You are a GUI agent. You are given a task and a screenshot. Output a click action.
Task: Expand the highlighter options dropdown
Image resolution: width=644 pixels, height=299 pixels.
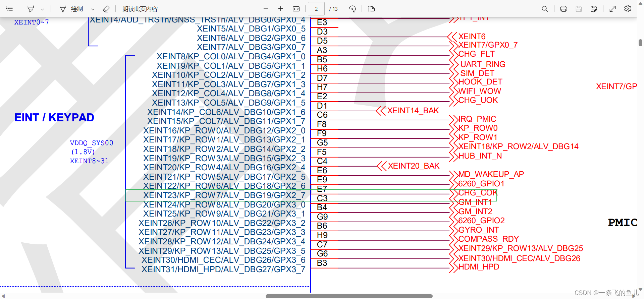pyautogui.click(x=42, y=9)
